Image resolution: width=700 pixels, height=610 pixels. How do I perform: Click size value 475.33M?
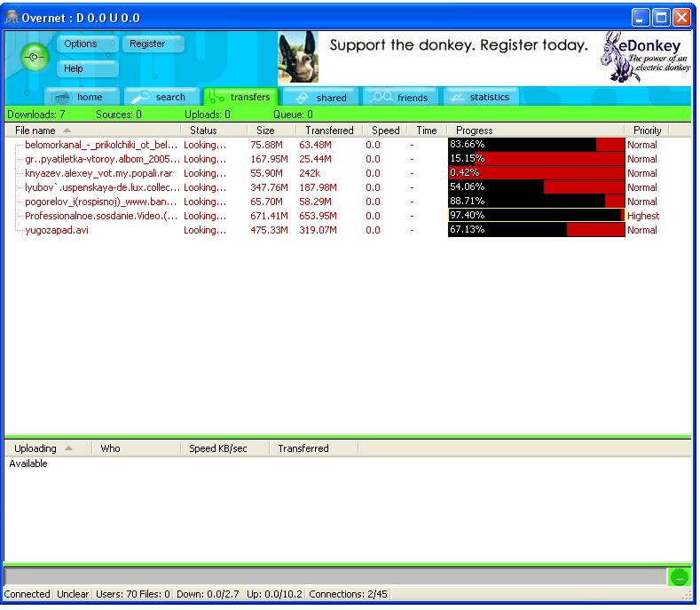(x=269, y=230)
